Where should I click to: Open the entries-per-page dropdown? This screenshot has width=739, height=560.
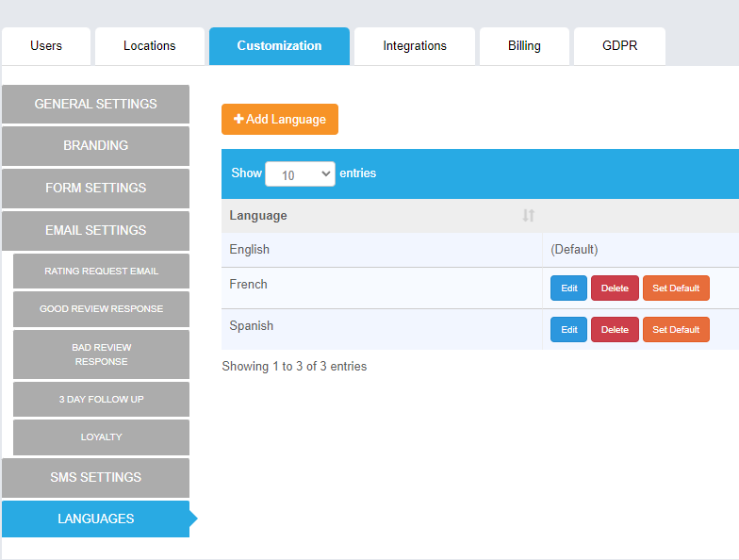[300, 174]
